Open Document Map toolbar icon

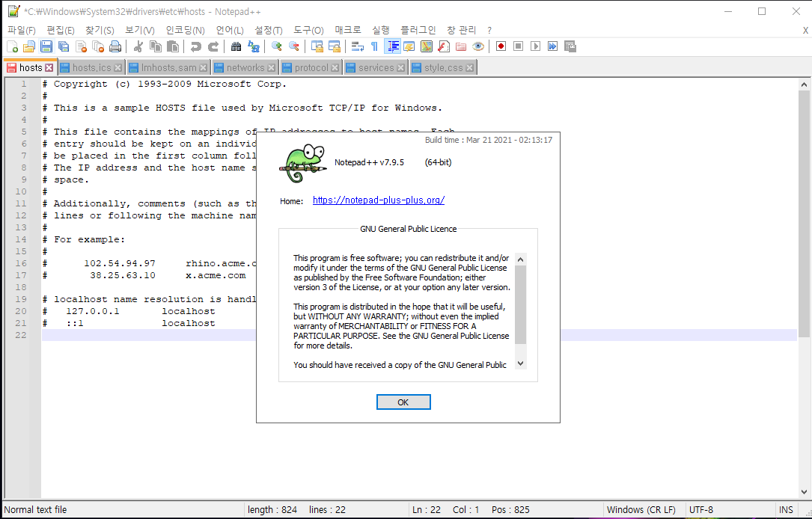[426, 46]
